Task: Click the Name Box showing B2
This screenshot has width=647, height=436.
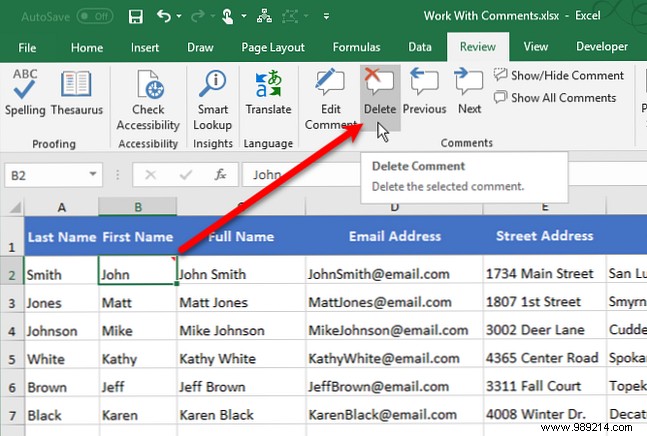Action: pyautogui.click(x=47, y=176)
